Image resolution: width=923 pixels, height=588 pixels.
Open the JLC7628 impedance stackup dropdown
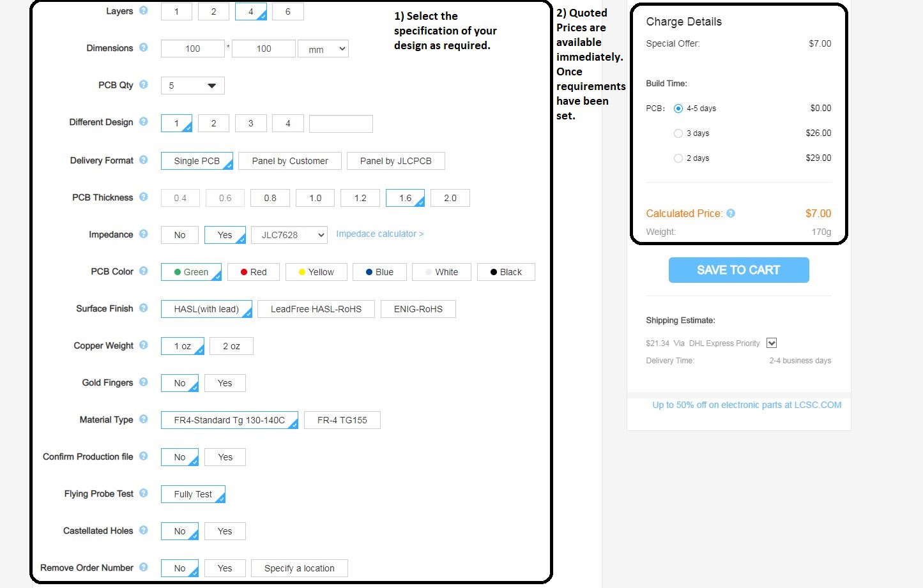[x=289, y=235]
